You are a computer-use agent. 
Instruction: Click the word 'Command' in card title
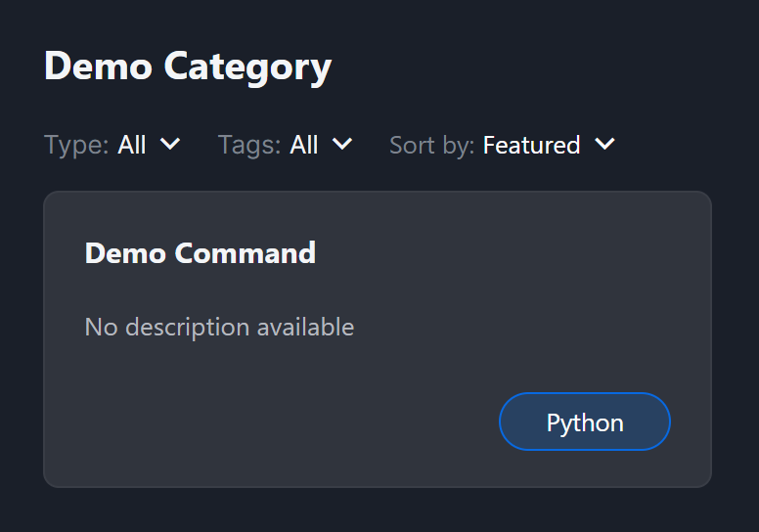click(x=245, y=253)
